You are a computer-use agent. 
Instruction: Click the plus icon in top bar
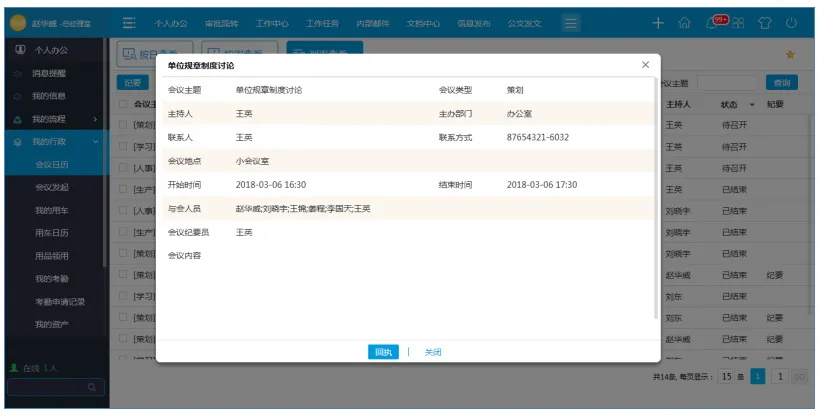658,23
